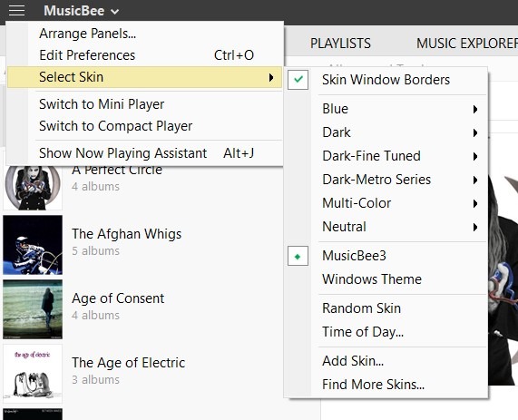The width and height of the screenshot is (518, 420).
Task: Select the MusicBee3 skin
Action: pos(386,256)
